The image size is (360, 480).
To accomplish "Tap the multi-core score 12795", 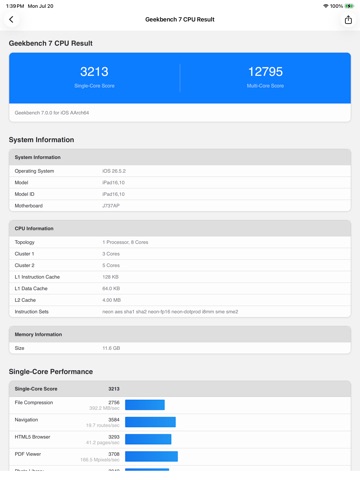I will click(x=265, y=72).
